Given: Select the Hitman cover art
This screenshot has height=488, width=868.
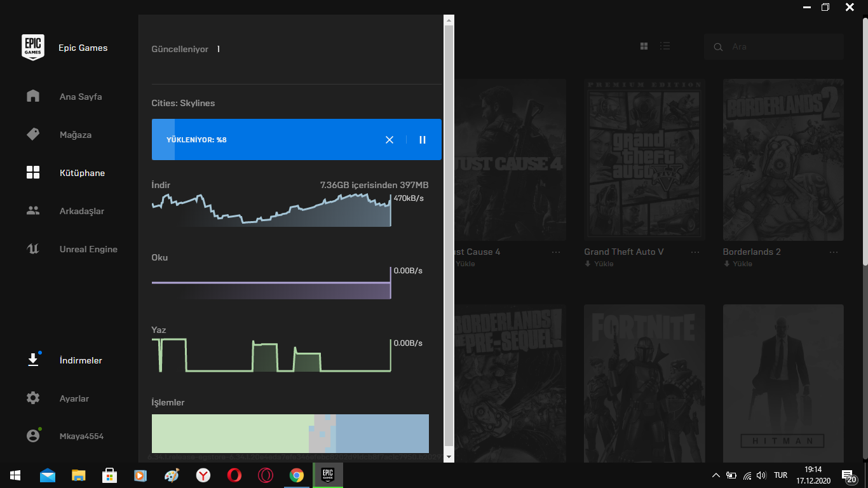Looking at the screenshot, I should point(783,384).
